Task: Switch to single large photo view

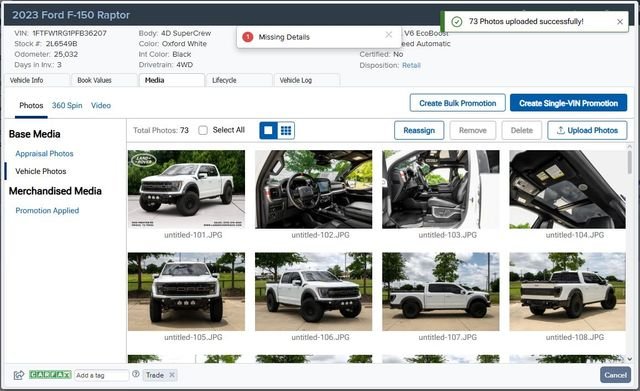Action: tap(269, 130)
